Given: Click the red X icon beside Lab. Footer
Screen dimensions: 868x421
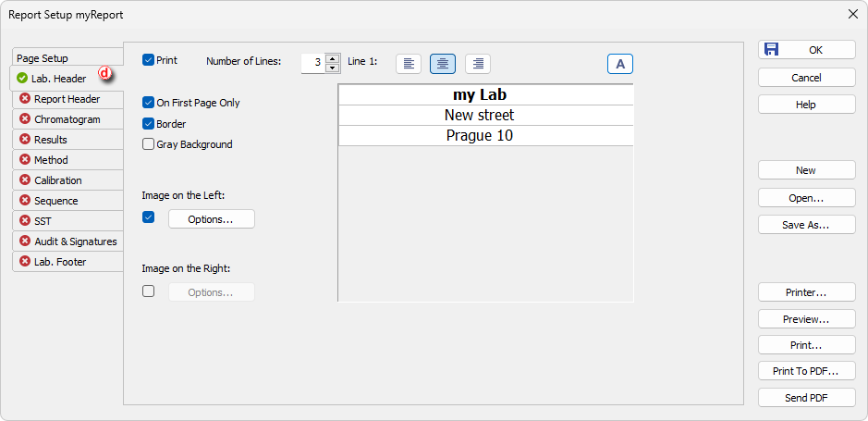Looking at the screenshot, I should click(24, 262).
